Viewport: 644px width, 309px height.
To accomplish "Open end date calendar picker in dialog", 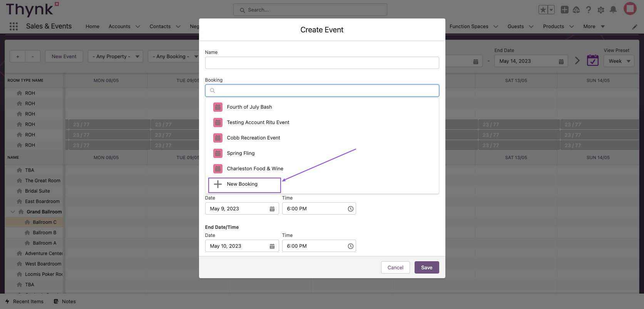I will [x=272, y=246].
